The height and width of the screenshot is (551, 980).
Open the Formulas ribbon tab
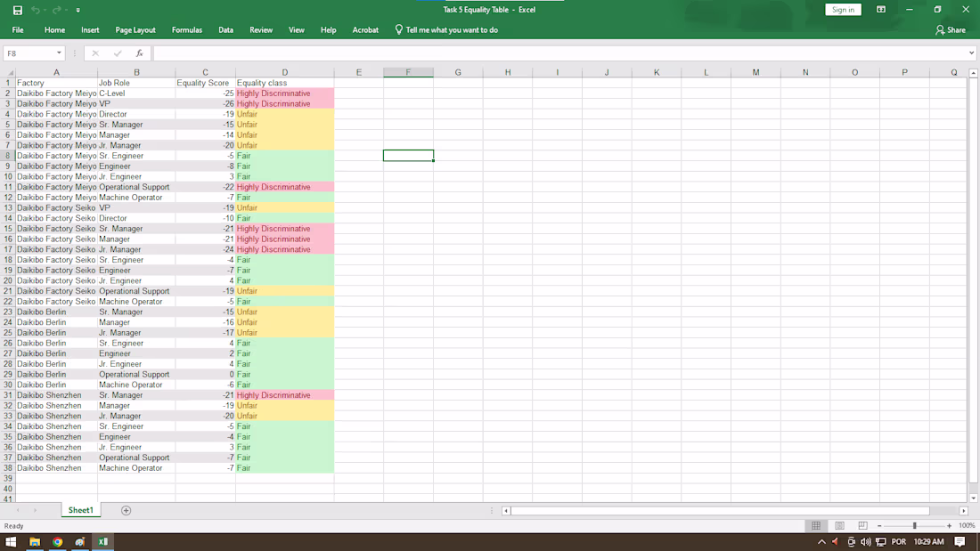187,30
